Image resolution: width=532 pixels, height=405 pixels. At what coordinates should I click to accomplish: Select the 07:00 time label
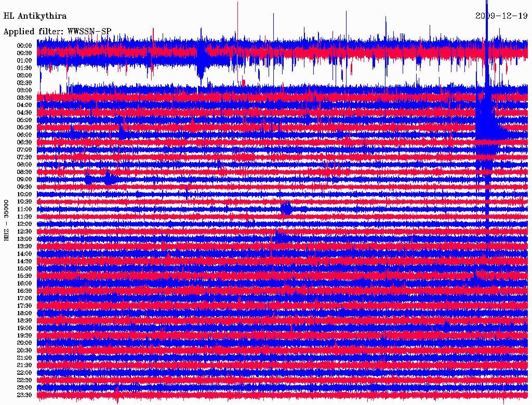[x=24, y=150]
